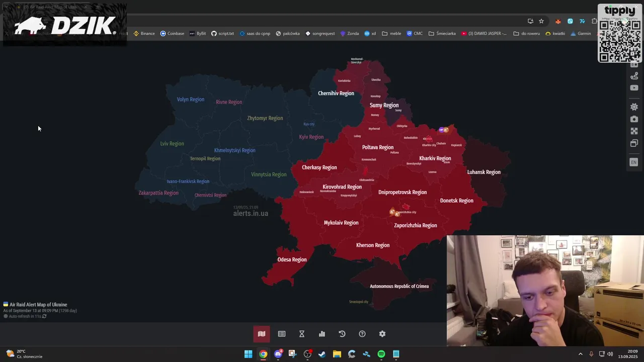Click the Air Raid Alert Map of Ukraine title
Screen dimensions: 644x362
click(38, 305)
